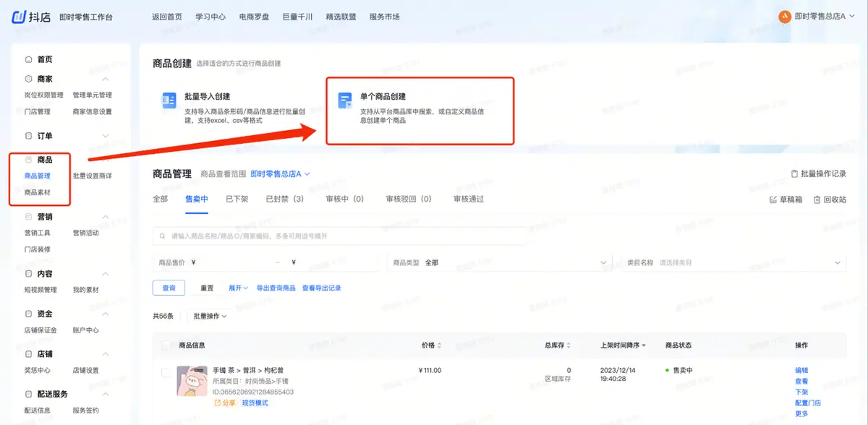Image resolution: width=868 pixels, height=425 pixels.
Task: Click the 首页 home icon in sidebar
Action: (x=28, y=59)
